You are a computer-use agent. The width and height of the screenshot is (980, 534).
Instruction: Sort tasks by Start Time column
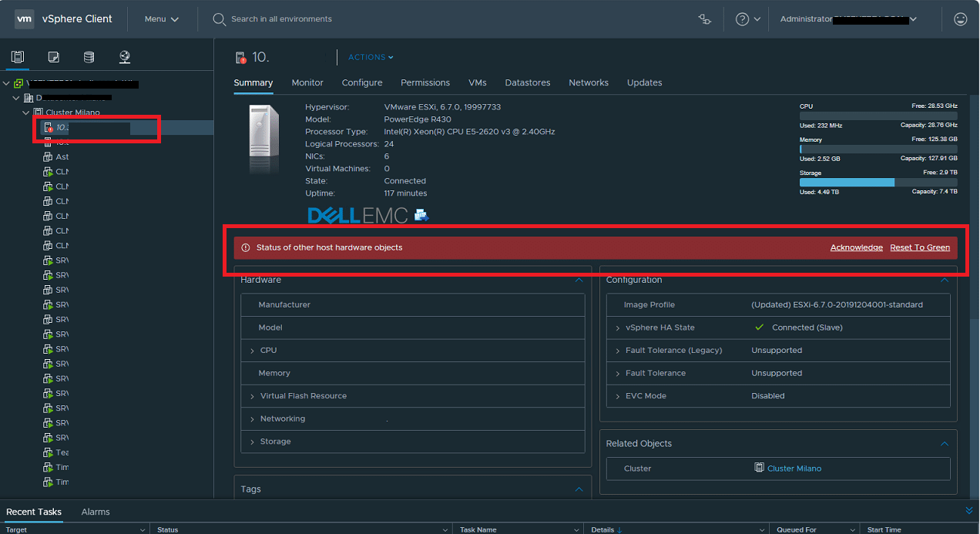coord(884,529)
